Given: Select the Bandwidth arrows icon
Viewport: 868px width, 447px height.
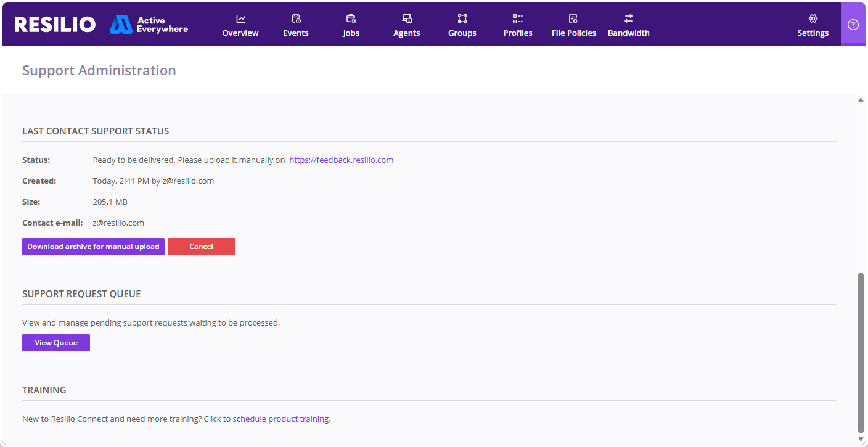Looking at the screenshot, I should pos(629,18).
